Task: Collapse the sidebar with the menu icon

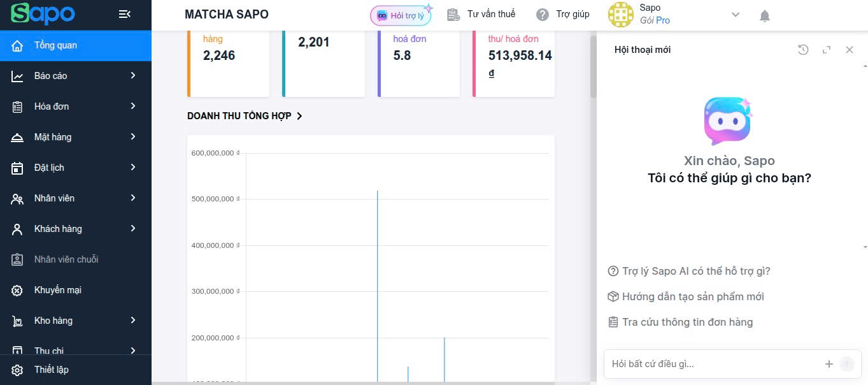Action: click(x=125, y=14)
